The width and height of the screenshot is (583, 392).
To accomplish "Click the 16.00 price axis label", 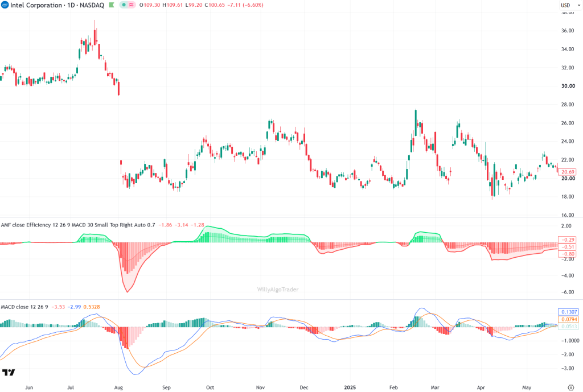I will pyautogui.click(x=568, y=215).
